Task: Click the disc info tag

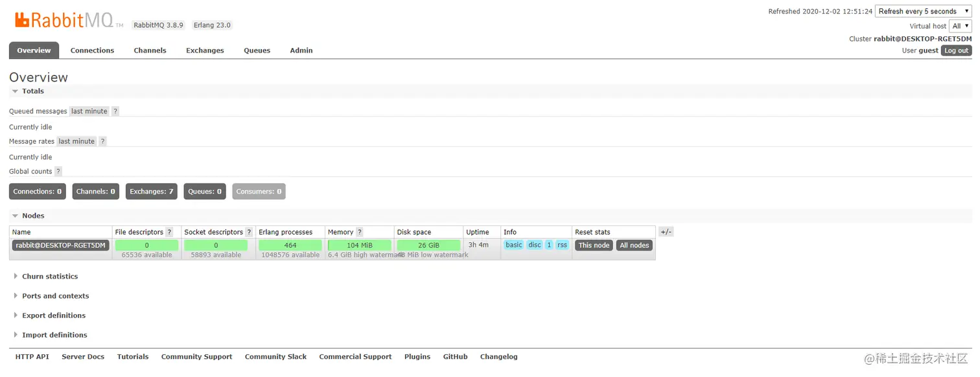Action: point(535,245)
